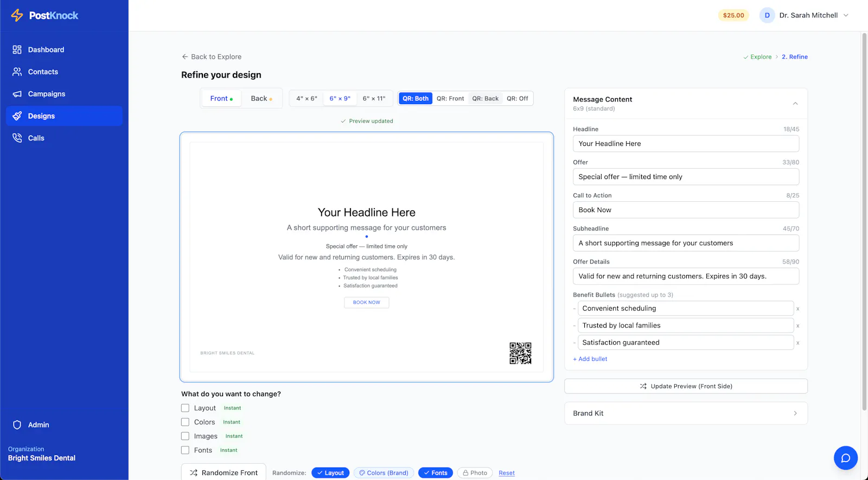
Task: Edit the Trusted by local families bullet
Action: [686, 325]
